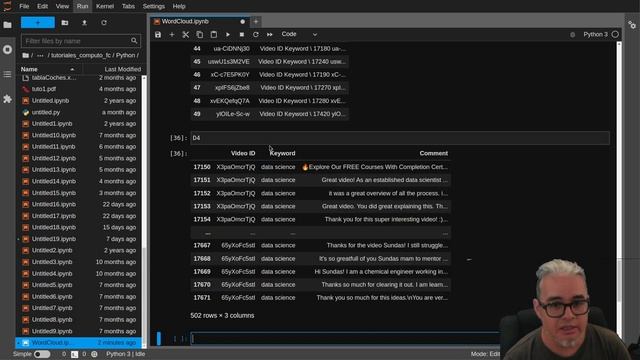The height and width of the screenshot is (360, 640).
Task: Add a new launcher tab with plus
Action: (256, 22)
